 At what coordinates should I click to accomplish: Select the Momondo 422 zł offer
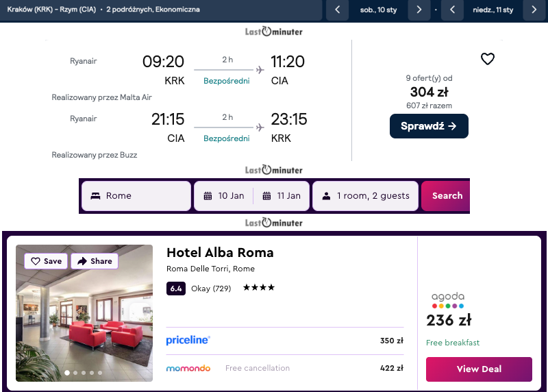click(x=284, y=368)
